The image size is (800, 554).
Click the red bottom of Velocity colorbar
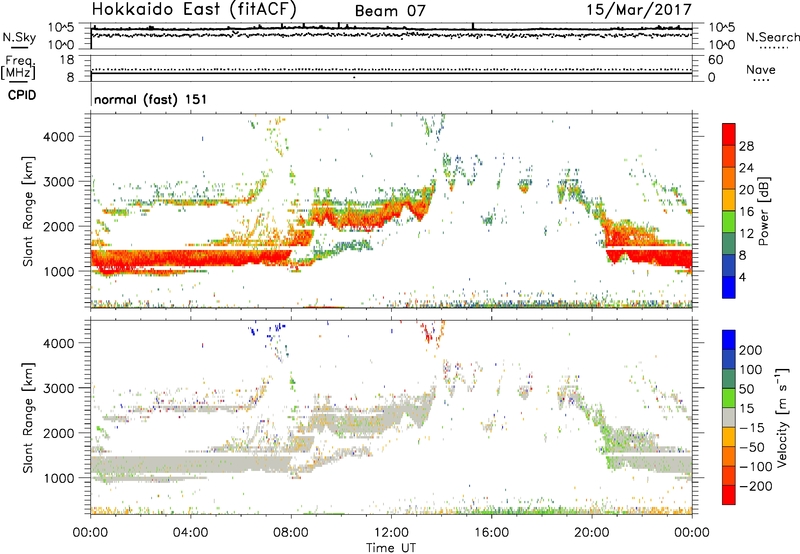point(729,495)
